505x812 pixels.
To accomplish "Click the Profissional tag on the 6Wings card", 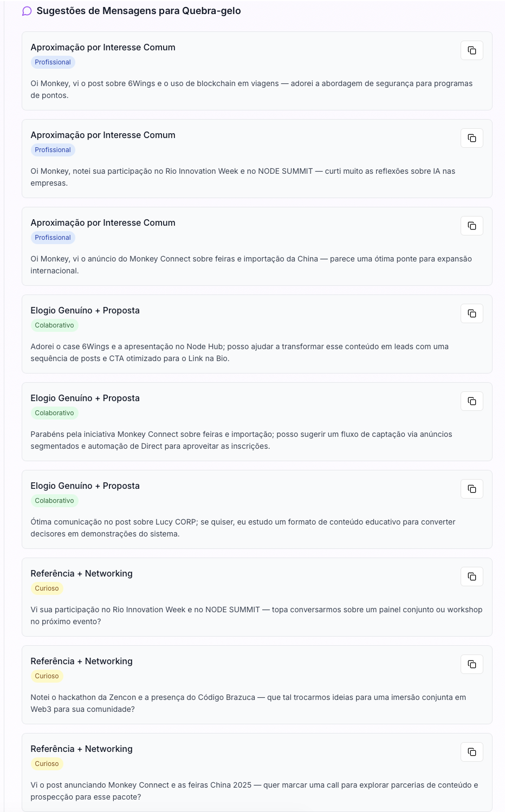I will [x=53, y=62].
